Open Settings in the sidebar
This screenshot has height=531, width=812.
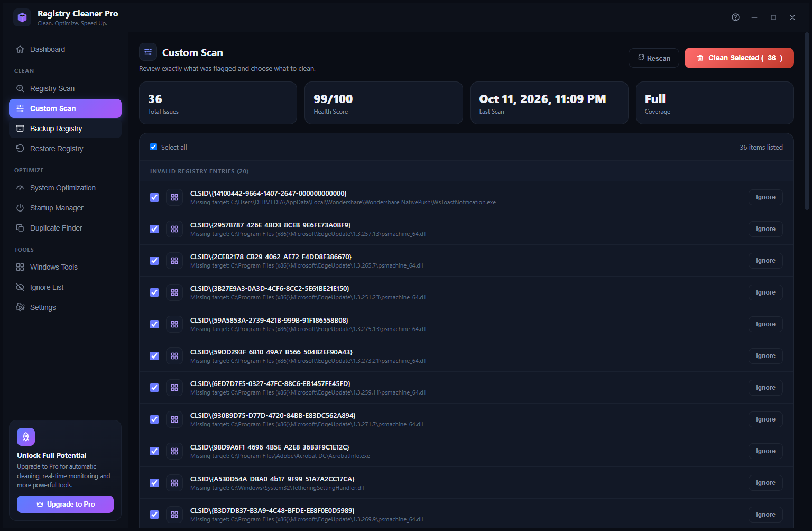tap(65, 307)
